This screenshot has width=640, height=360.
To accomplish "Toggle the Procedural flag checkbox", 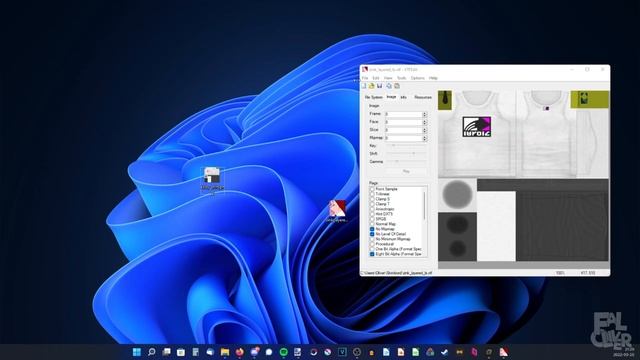I will pos(372,244).
